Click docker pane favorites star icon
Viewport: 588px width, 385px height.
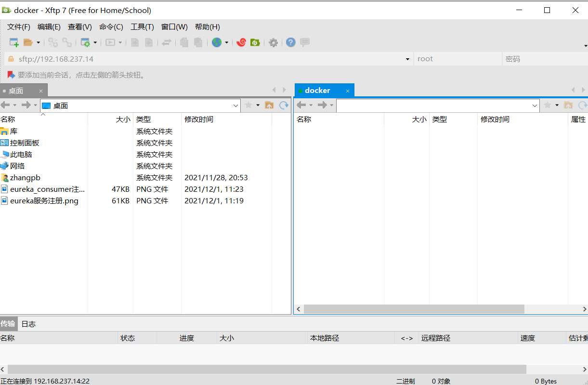[548, 105]
